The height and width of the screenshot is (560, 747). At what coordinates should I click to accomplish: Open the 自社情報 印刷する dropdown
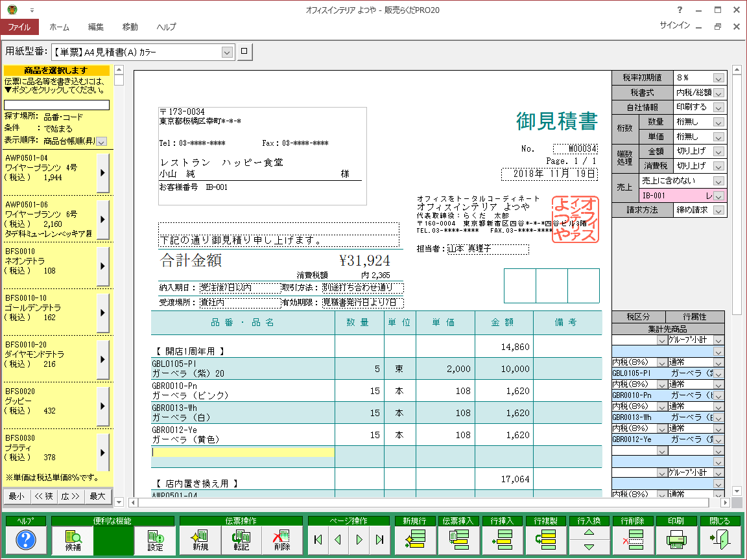click(x=718, y=108)
